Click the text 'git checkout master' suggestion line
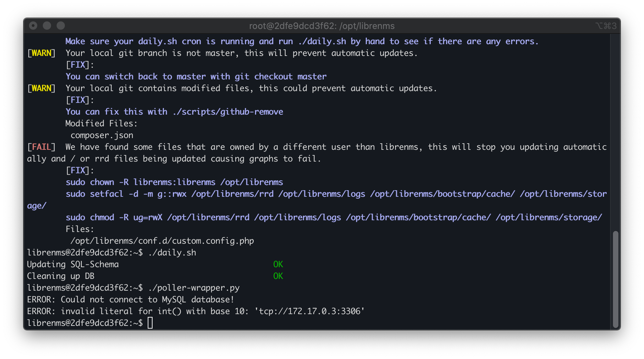The height and width of the screenshot is (359, 644). tap(196, 77)
